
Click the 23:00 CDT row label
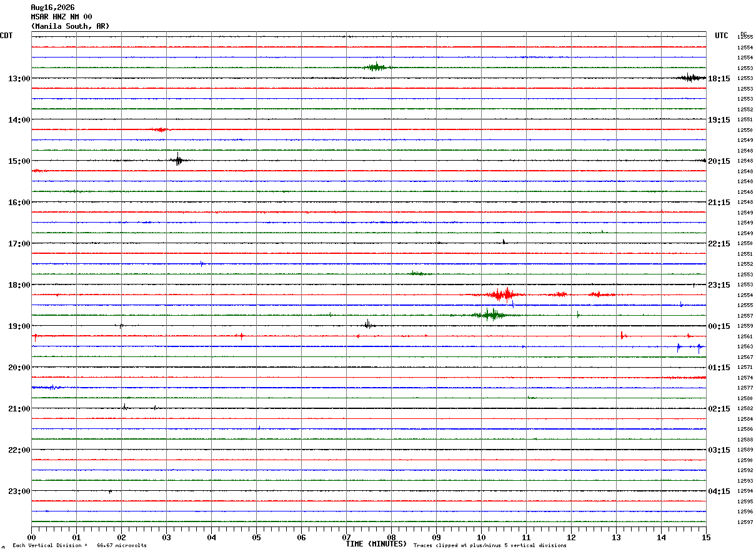(19, 491)
